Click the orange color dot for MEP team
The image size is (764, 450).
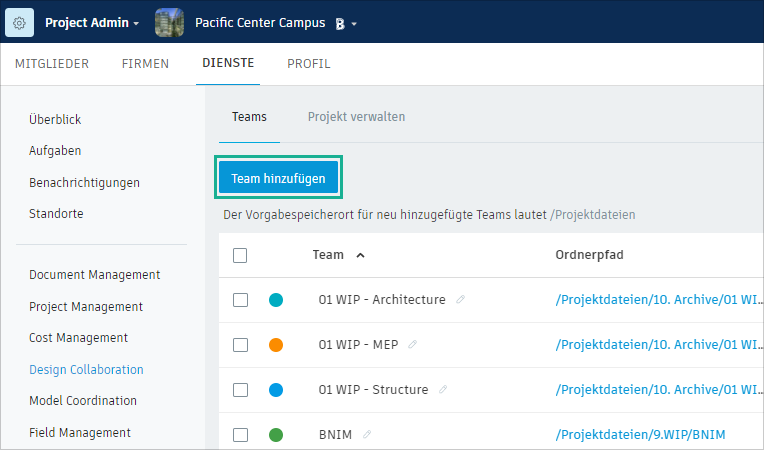tap(276, 345)
